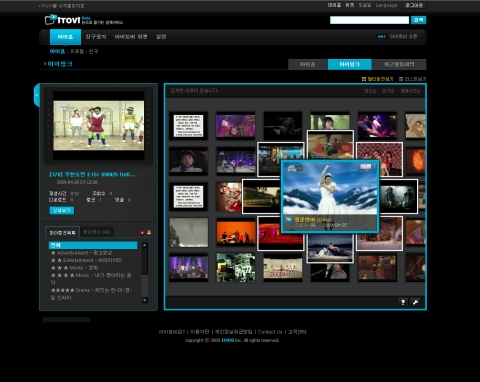Click the Contact Us footer link
The image size is (480, 382).
tap(270, 332)
